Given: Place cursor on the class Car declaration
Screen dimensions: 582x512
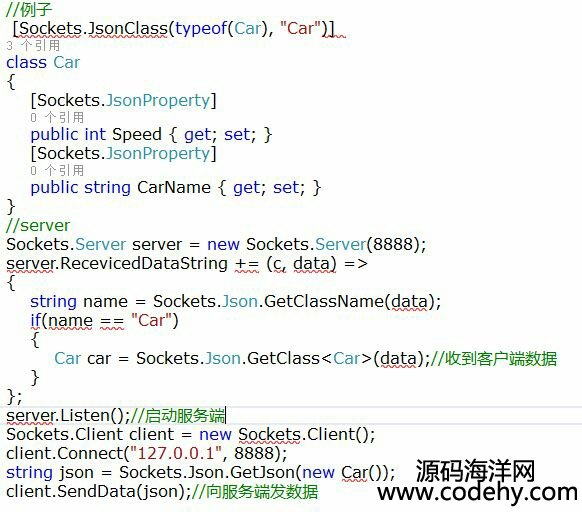Looking at the screenshot, I should click(x=43, y=62).
